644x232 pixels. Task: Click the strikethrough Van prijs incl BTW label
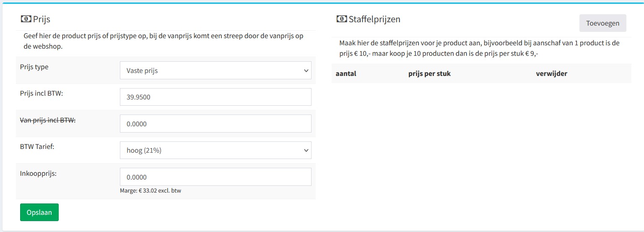(x=48, y=120)
